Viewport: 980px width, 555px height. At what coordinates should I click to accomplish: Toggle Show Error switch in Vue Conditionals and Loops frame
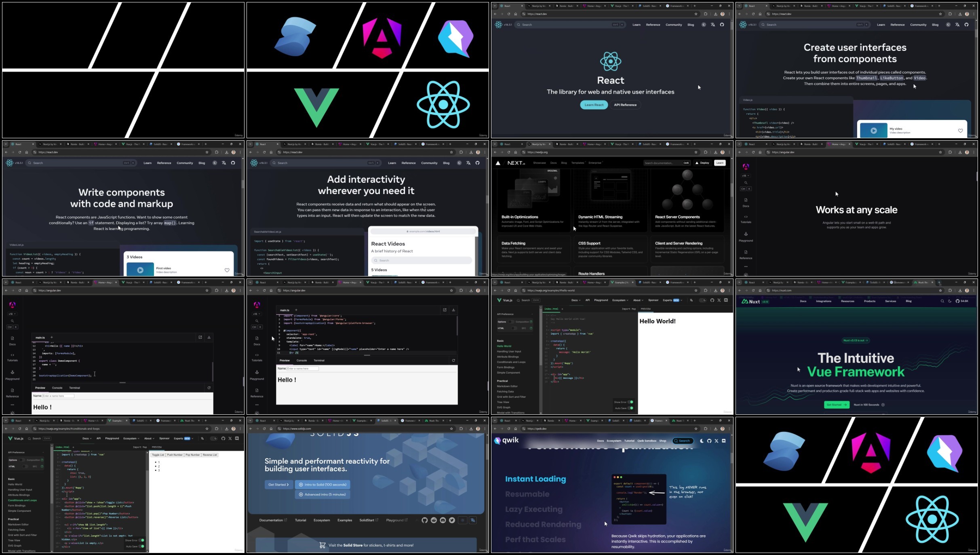point(141,540)
